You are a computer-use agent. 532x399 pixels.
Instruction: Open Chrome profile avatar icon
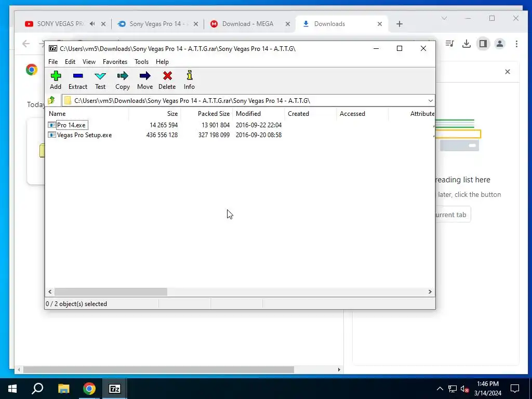click(500, 44)
